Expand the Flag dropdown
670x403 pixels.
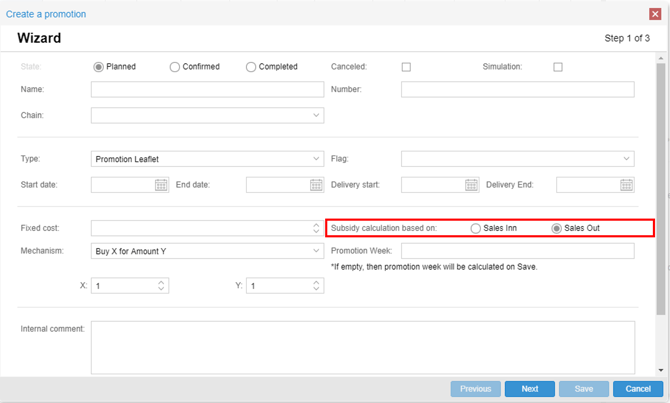click(626, 159)
